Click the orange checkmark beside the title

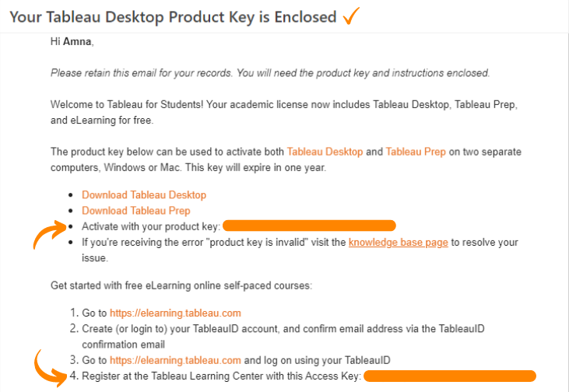(x=351, y=16)
